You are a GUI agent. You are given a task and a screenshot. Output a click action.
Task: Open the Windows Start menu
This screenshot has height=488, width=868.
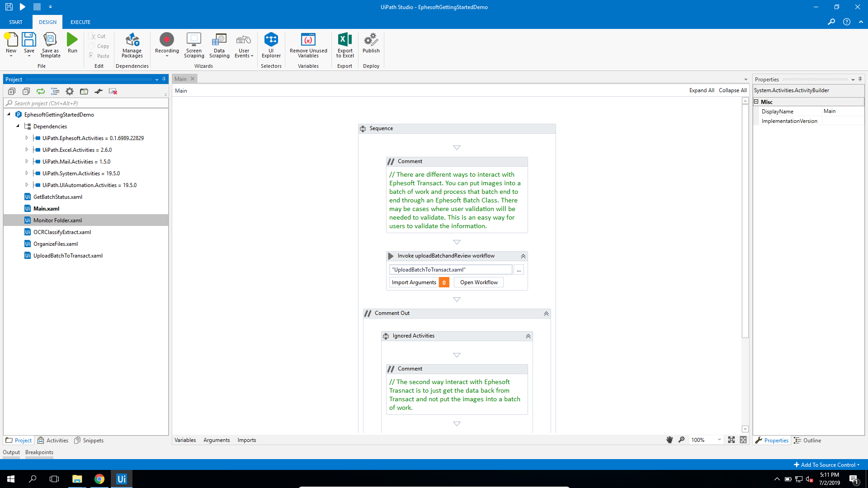pos(11,479)
